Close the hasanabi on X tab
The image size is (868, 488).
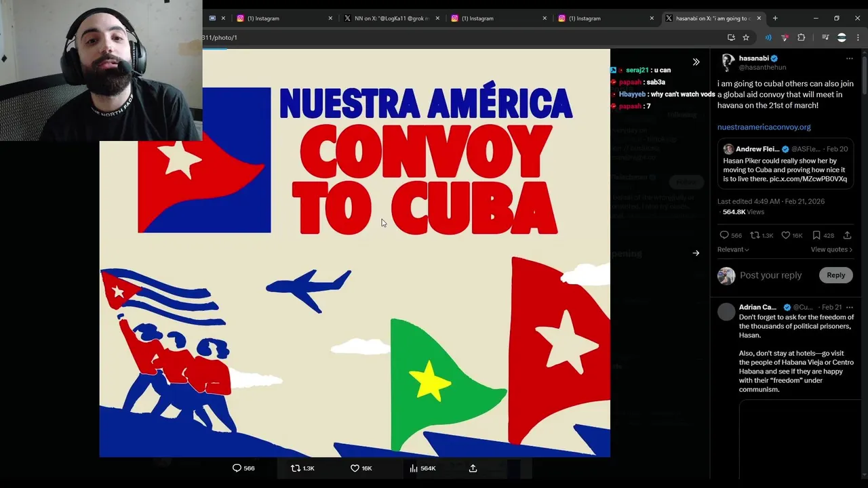pyautogui.click(x=759, y=18)
